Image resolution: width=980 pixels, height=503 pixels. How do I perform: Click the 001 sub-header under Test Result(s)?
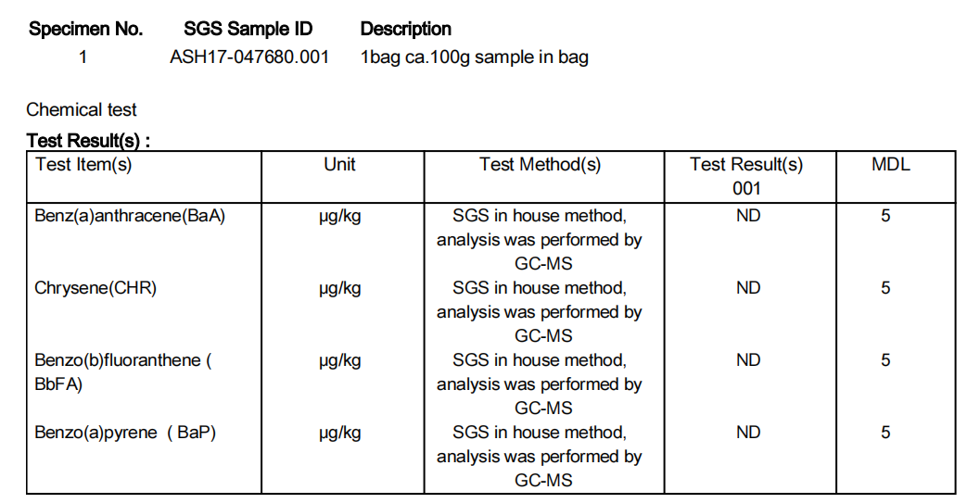(746, 188)
